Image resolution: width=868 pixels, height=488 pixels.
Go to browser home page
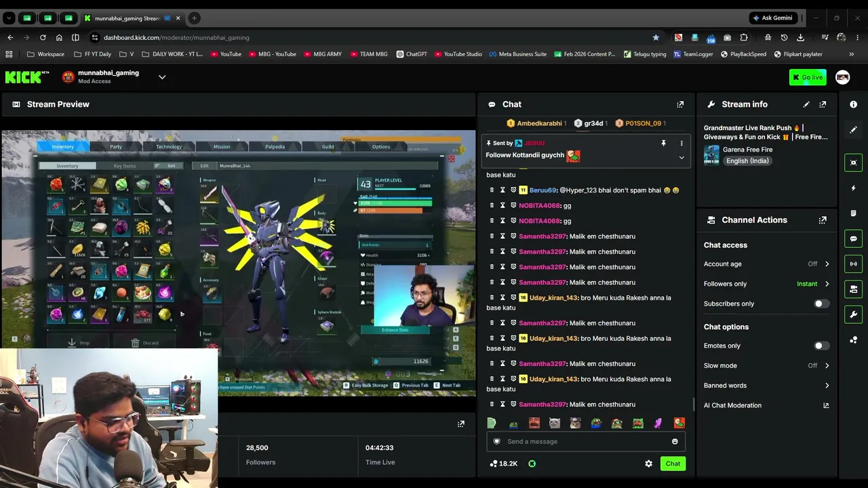pyautogui.click(x=59, y=37)
